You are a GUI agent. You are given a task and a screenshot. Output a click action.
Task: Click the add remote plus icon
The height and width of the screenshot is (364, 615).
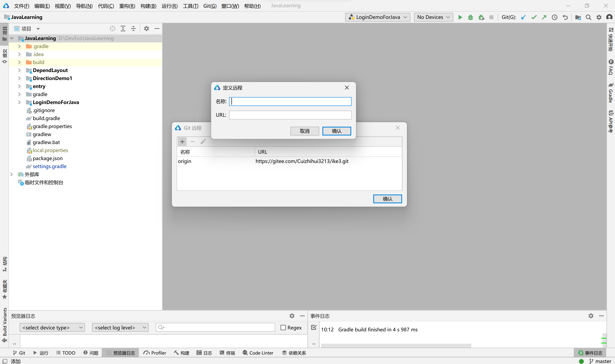tap(182, 142)
